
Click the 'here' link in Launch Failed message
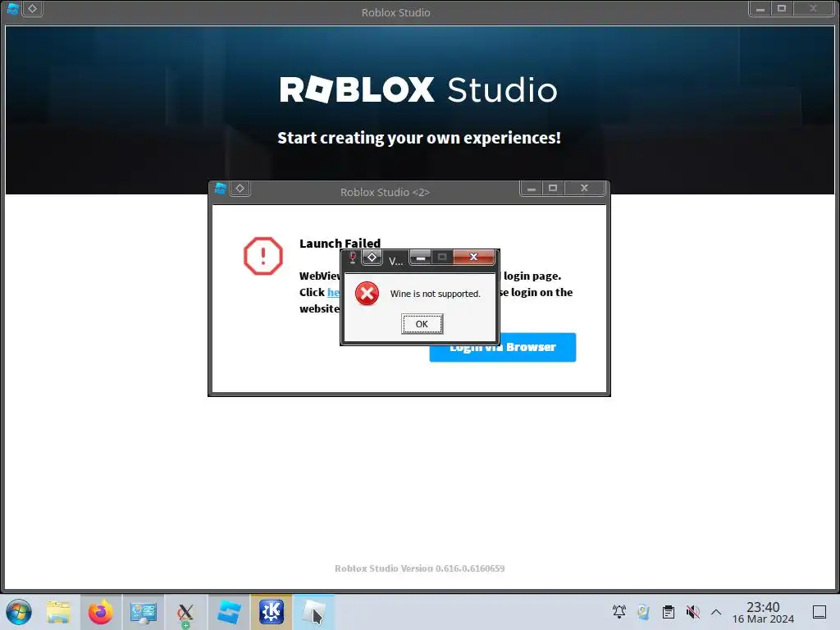pyautogui.click(x=333, y=293)
